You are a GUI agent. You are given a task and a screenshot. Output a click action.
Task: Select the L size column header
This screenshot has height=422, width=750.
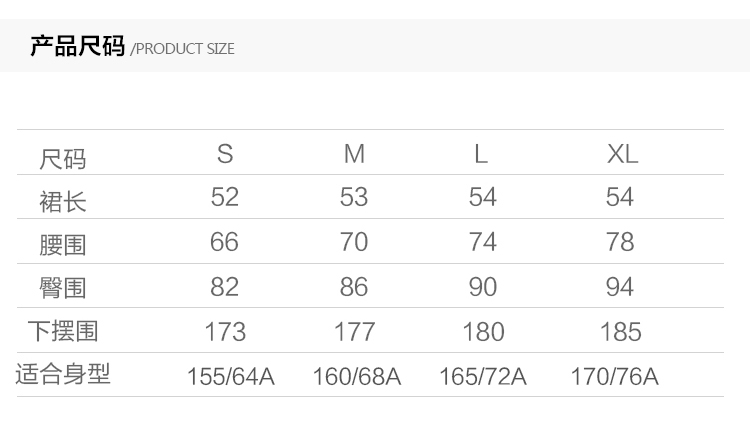481,154
